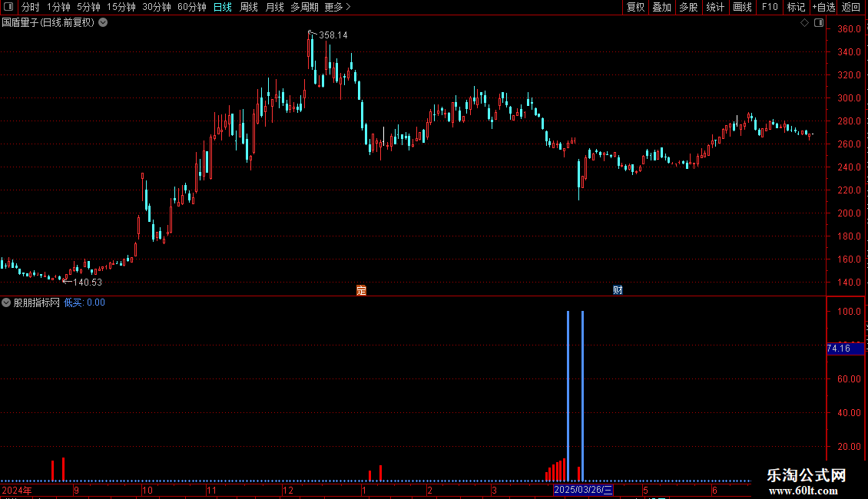The width and height of the screenshot is (868, 499).
Task: Switch to 周线 weekly chart
Action: [249, 7]
